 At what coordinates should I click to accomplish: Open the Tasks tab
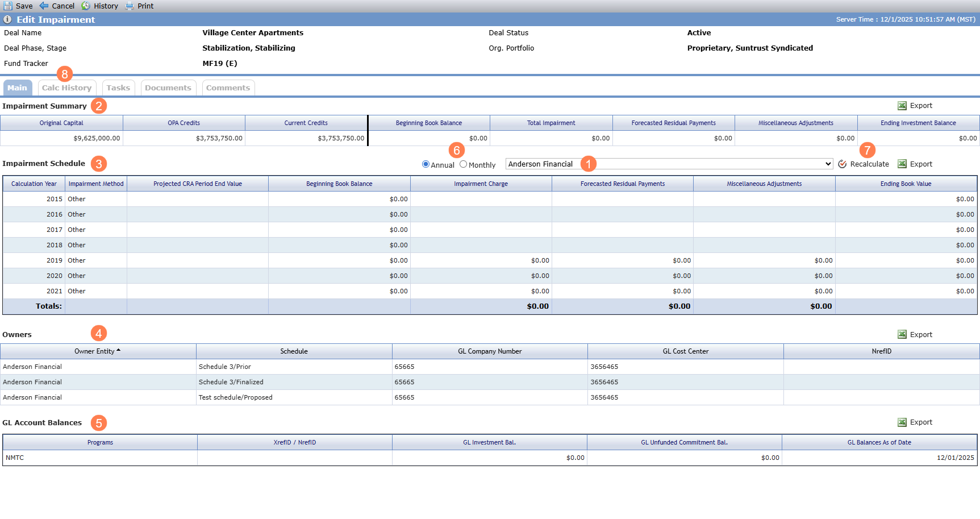click(118, 88)
